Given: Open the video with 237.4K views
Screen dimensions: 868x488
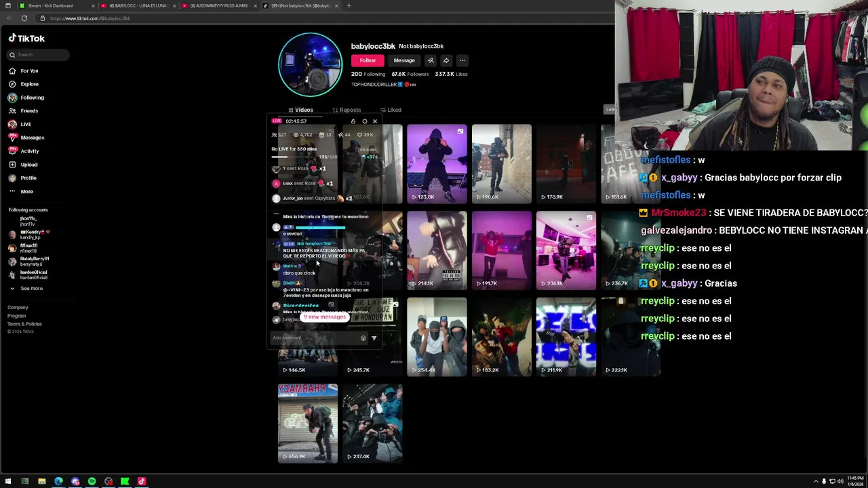Looking at the screenshot, I should pyautogui.click(x=372, y=424).
